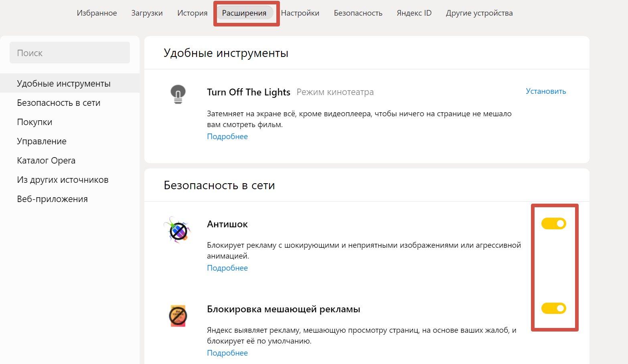The image size is (628, 364).
Task: Switch to the Загрузки tab
Action: point(147,13)
